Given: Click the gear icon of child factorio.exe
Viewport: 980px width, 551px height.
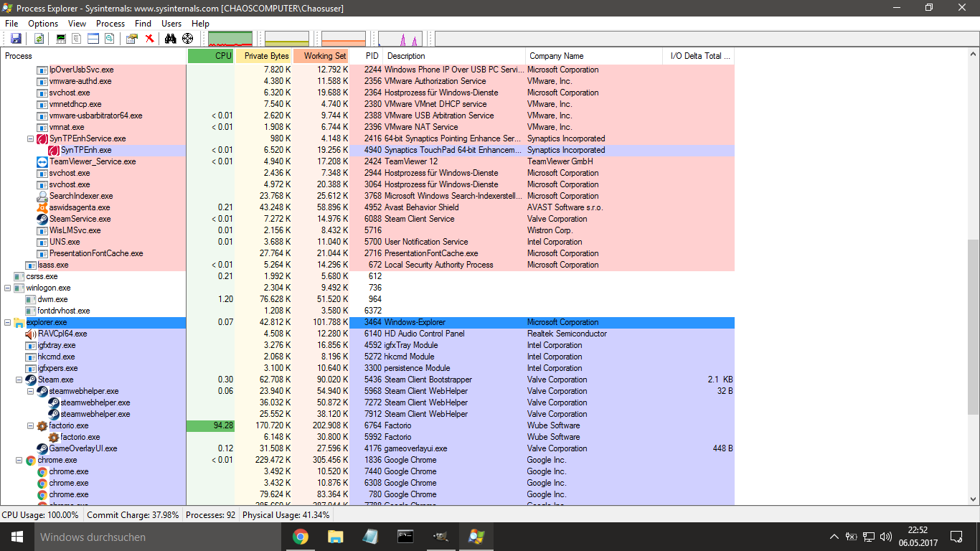Looking at the screenshot, I should pyautogui.click(x=54, y=437).
